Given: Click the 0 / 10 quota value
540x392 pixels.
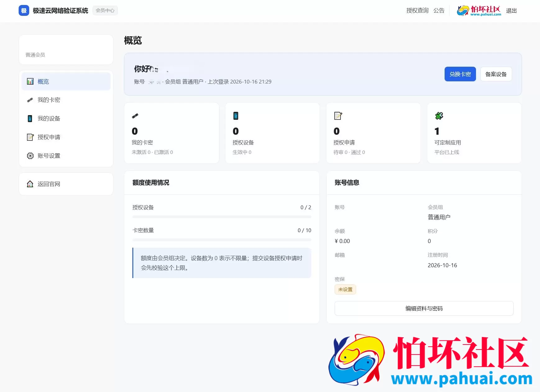Looking at the screenshot, I should (304, 230).
